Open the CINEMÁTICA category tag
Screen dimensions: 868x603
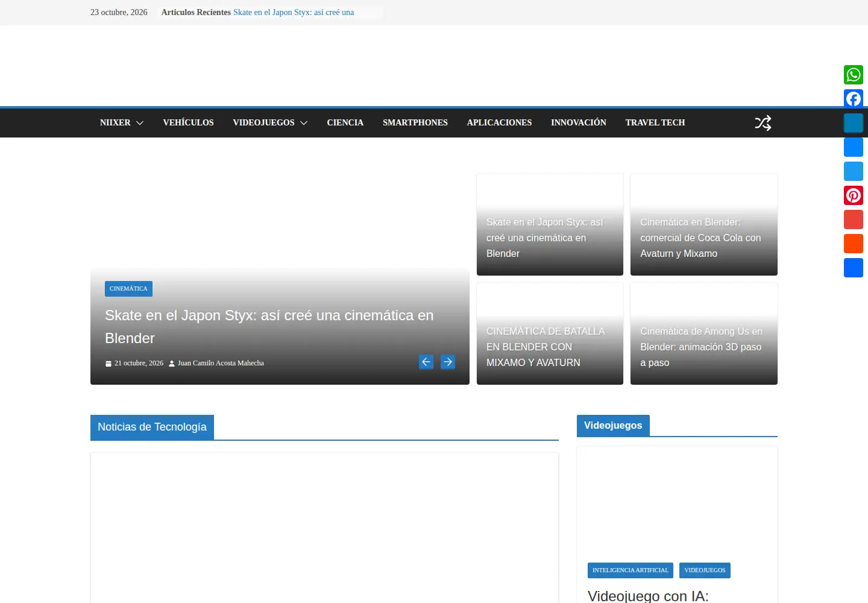(x=128, y=289)
